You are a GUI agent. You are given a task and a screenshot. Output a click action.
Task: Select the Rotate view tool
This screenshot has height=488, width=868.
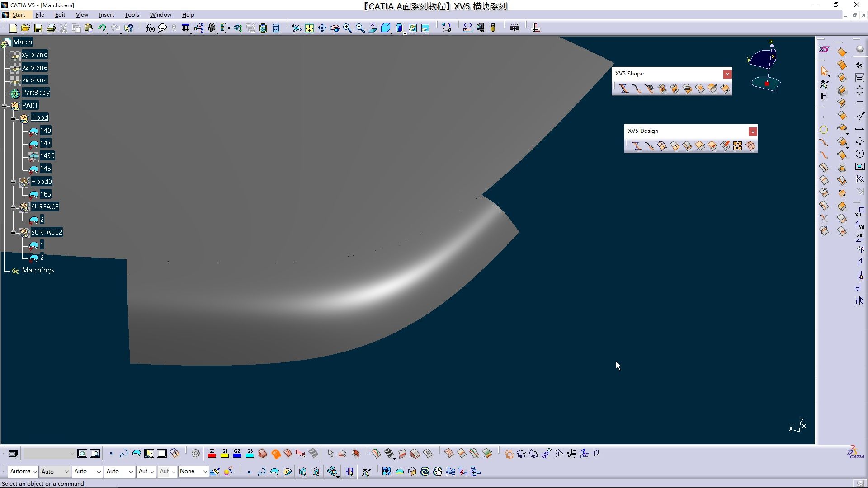tap(335, 28)
